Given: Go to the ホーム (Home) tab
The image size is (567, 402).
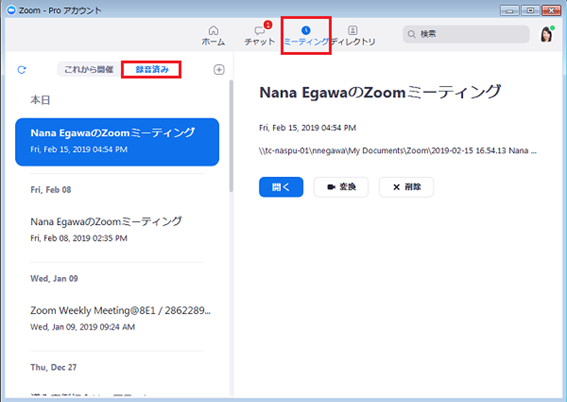Looking at the screenshot, I should (213, 35).
